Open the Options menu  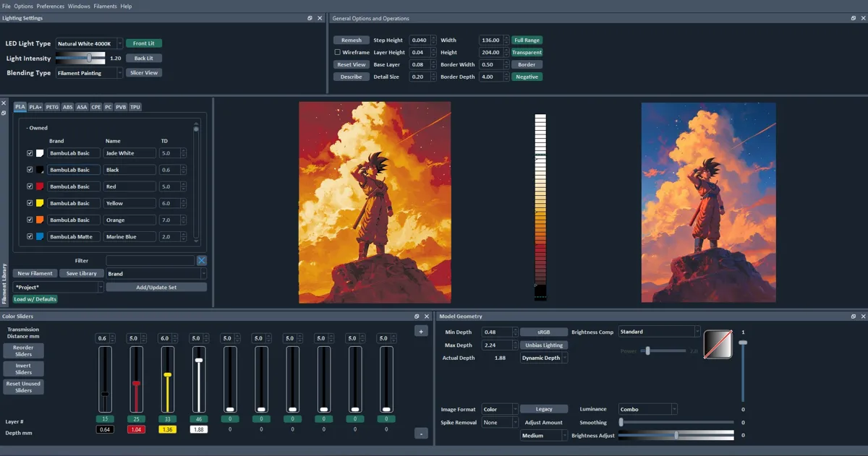23,6
